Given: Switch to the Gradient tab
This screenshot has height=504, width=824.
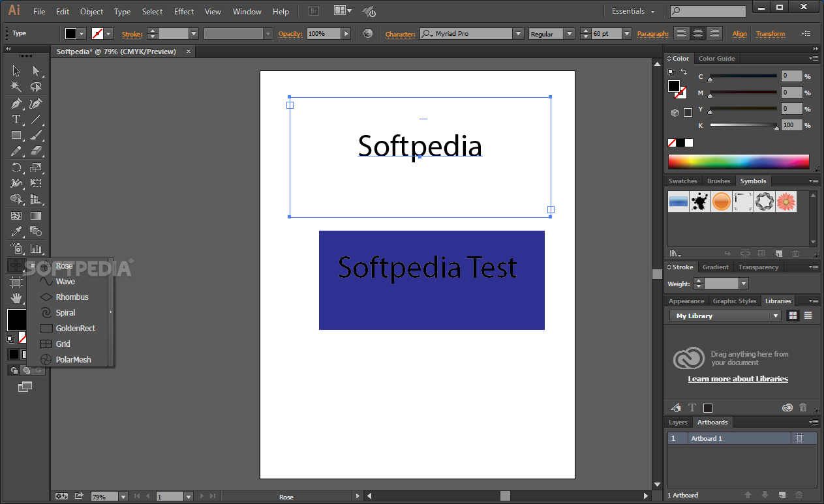Looking at the screenshot, I should tap(715, 267).
